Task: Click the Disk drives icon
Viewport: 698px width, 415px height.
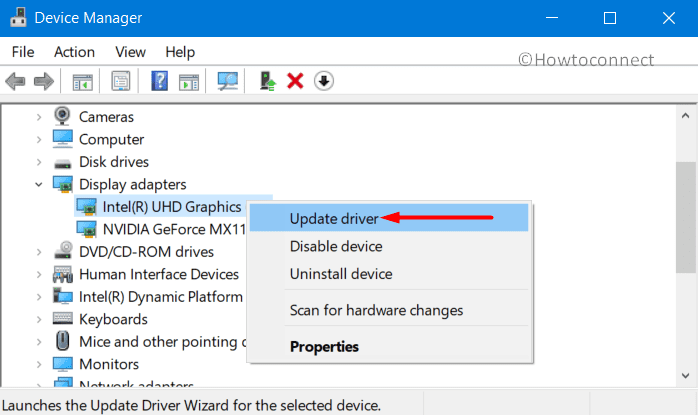Action: pos(63,164)
